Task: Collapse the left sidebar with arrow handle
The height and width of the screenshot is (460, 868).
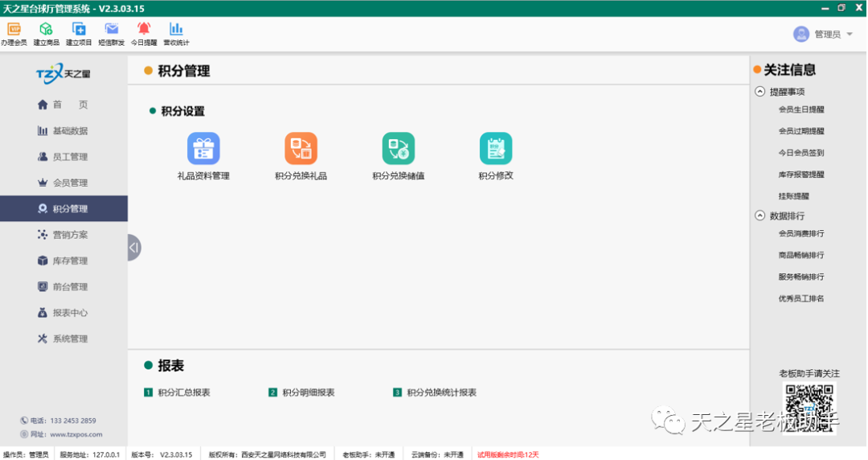Action: pyautogui.click(x=134, y=247)
